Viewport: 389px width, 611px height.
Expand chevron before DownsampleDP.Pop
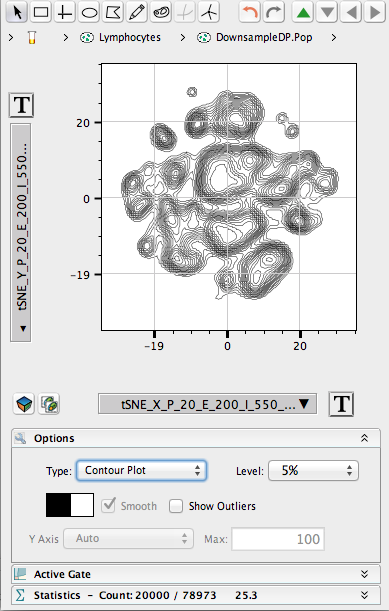point(182,37)
